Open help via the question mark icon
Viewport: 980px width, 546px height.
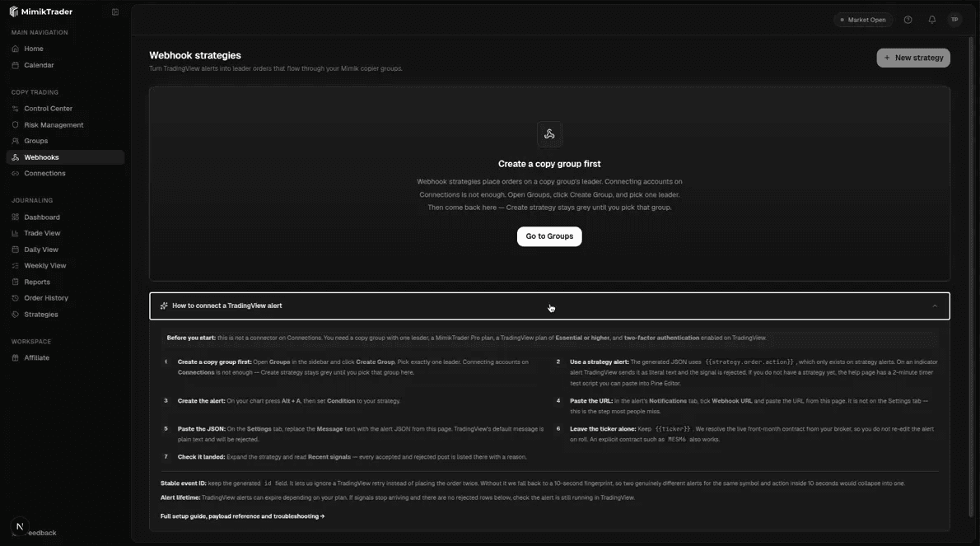click(908, 20)
